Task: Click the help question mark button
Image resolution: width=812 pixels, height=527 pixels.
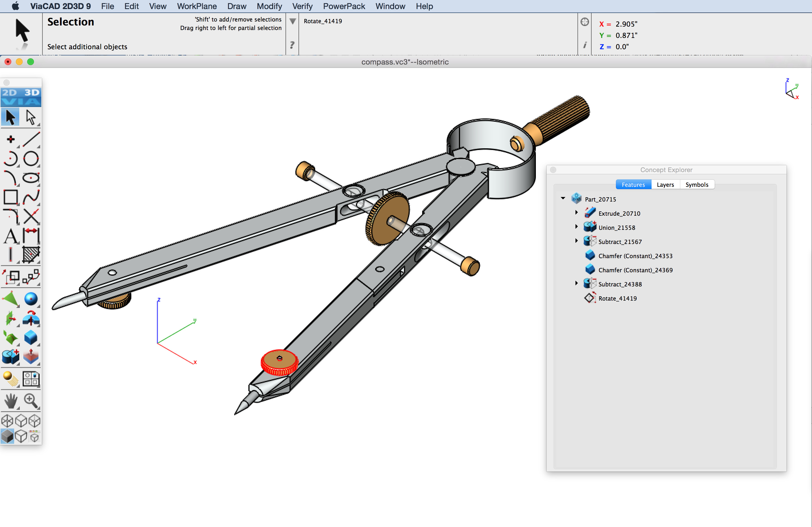Action: (x=292, y=44)
